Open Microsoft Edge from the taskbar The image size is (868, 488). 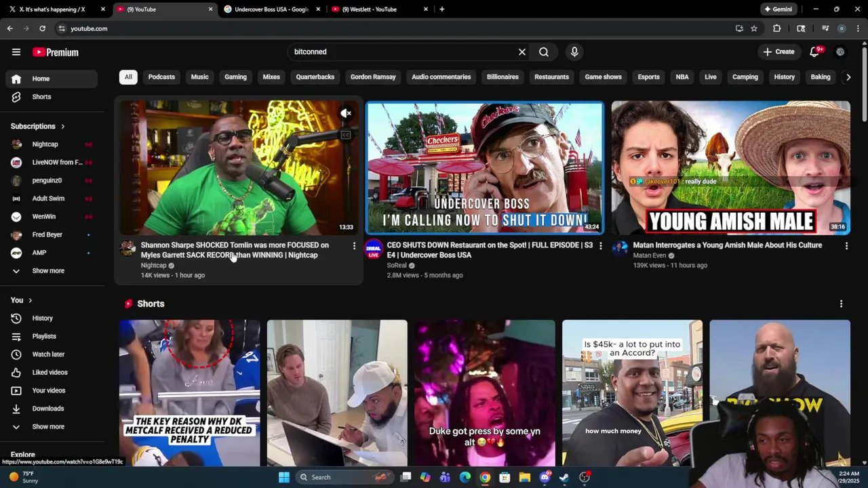click(465, 477)
